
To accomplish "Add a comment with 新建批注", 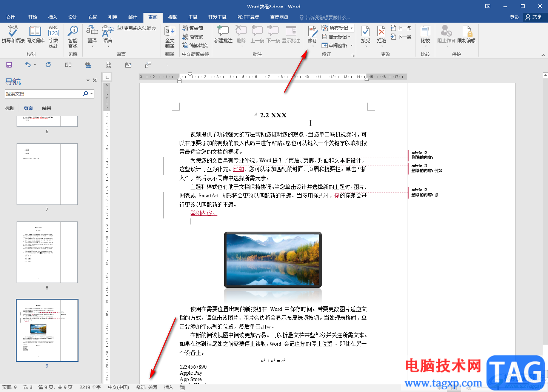I will click(223, 35).
